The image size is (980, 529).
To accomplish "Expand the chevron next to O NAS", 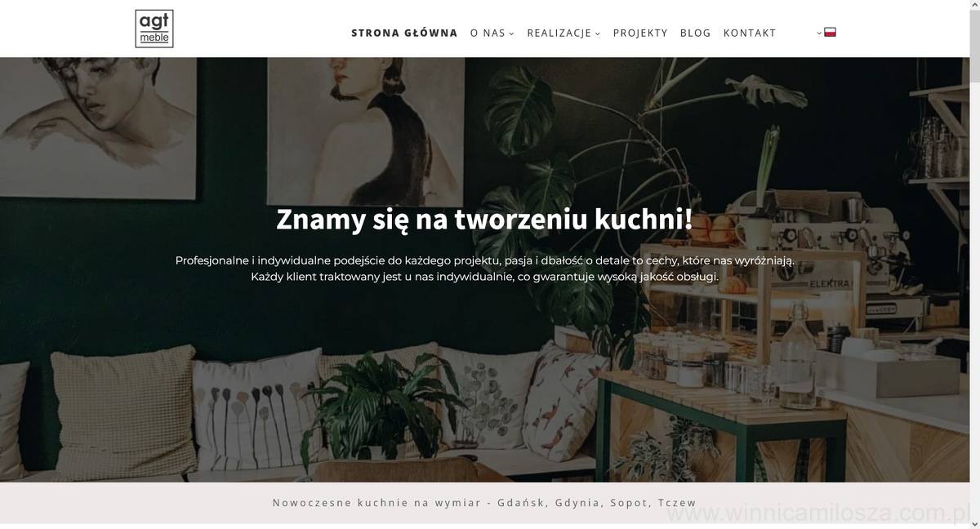I will pos(511,34).
